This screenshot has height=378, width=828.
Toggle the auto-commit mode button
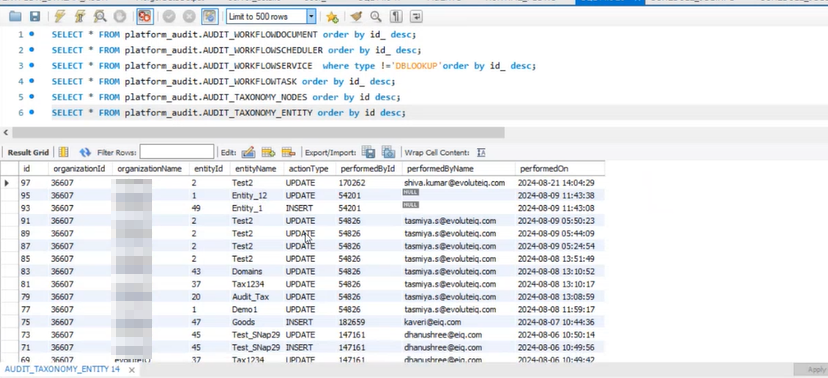210,17
